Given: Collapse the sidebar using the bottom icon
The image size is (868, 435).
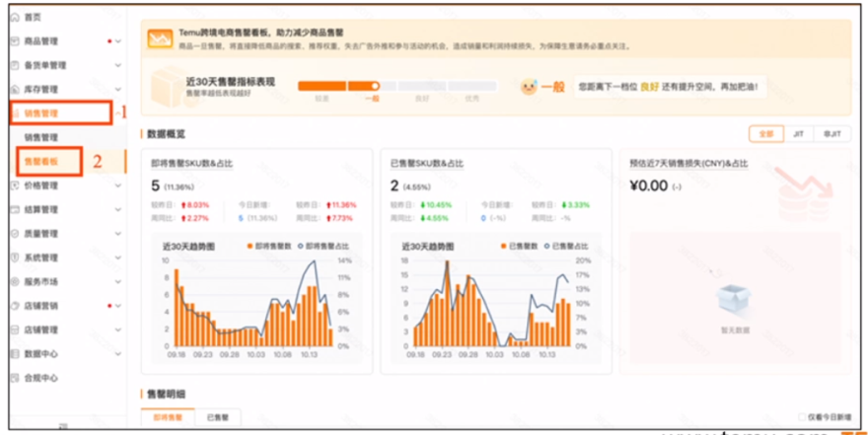Looking at the screenshot, I should [x=63, y=425].
